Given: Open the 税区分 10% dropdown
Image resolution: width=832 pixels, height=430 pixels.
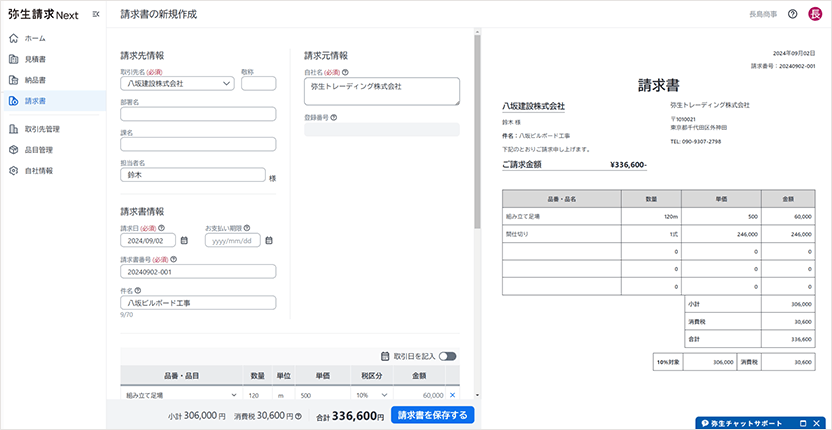Looking at the screenshot, I should [x=371, y=395].
